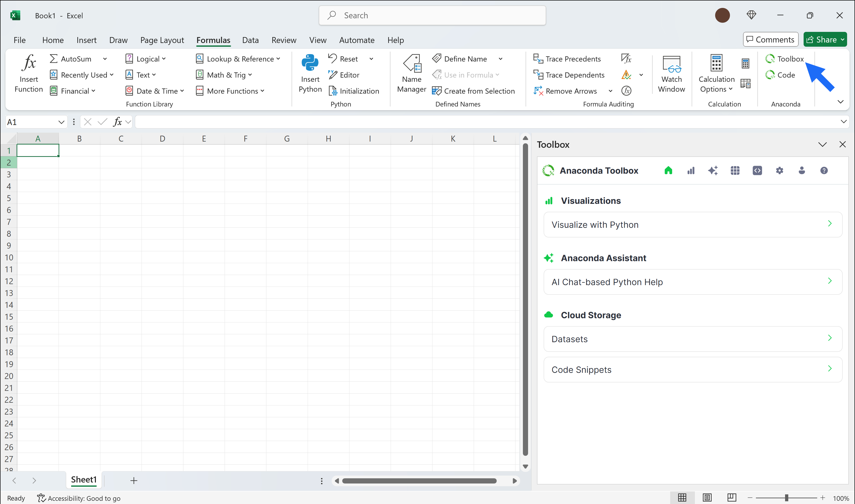This screenshot has width=855, height=504.
Task: Open the Name Manager
Action: click(411, 73)
